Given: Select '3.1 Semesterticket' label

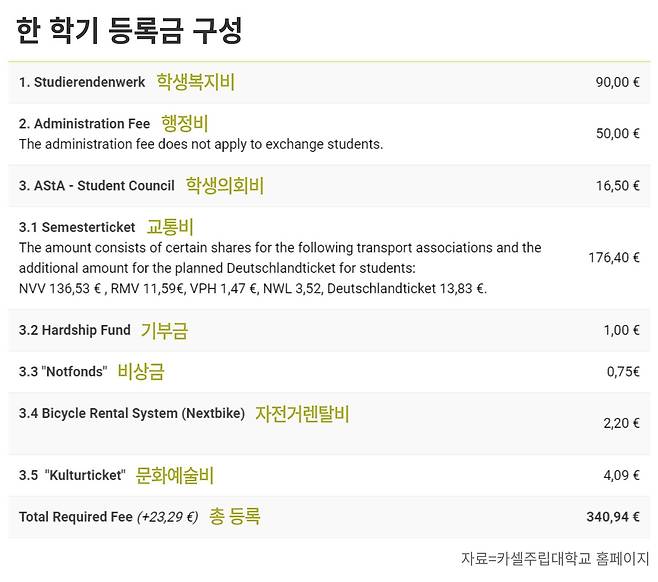Looking at the screenshot, I should coord(77,227).
